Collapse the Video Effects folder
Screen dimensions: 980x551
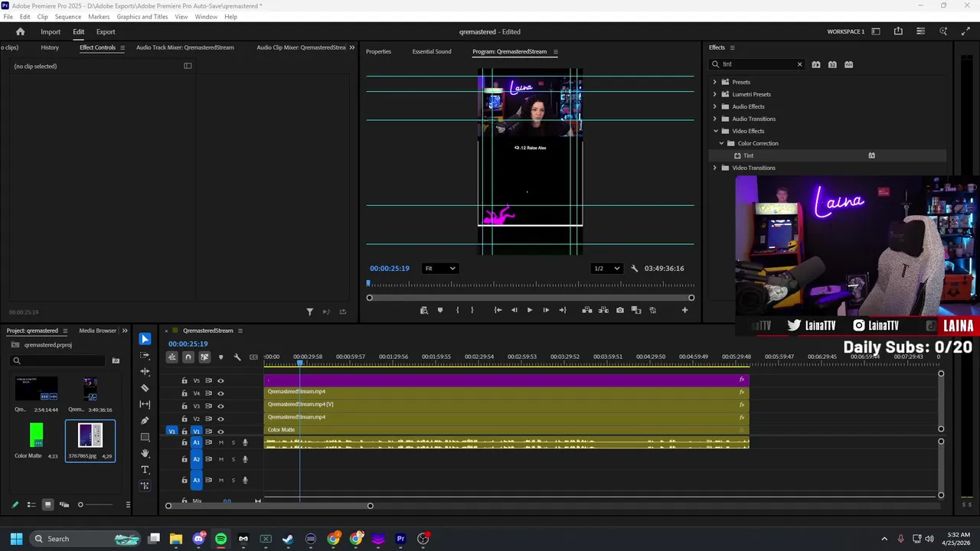point(715,131)
